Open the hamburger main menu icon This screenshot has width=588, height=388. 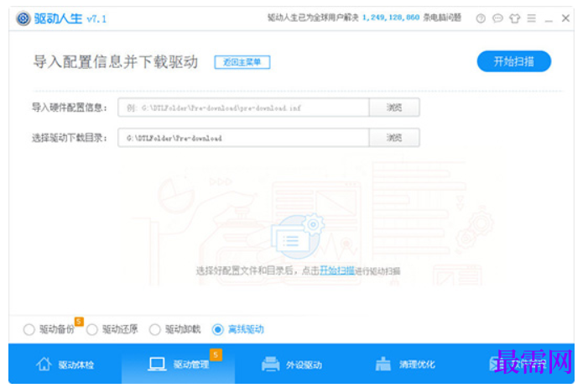click(x=531, y=18)
